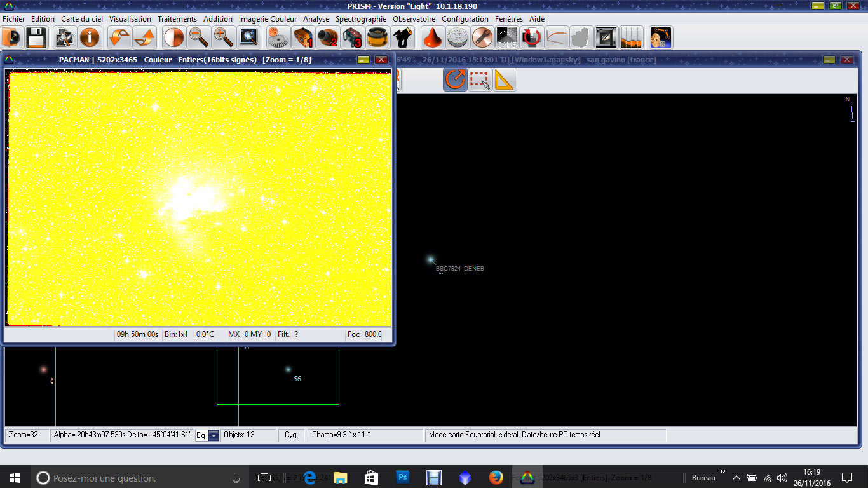Viewport: 868px width, 488px height.
Task: Click the wrench settings icon
Action: 482,38
